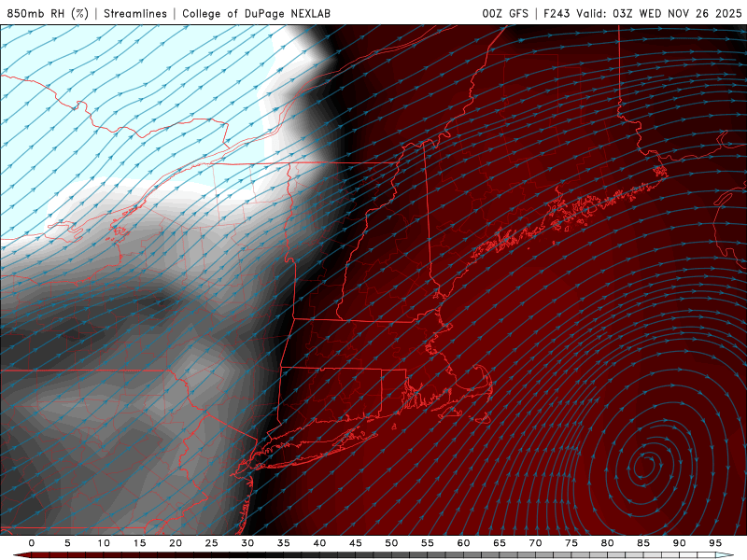Select the "25" tick label on the scale
The image size is (747, 560).
click(x=212, y=543)
